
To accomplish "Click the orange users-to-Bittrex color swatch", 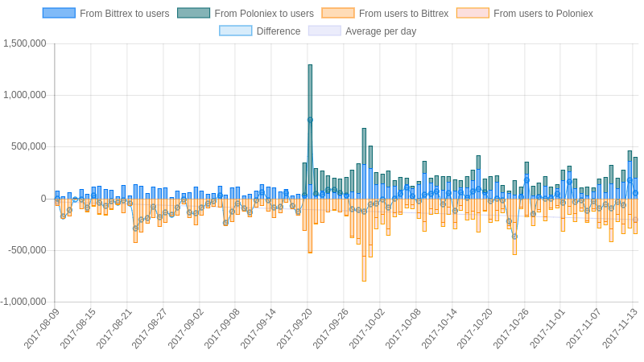I will point(338,13).
